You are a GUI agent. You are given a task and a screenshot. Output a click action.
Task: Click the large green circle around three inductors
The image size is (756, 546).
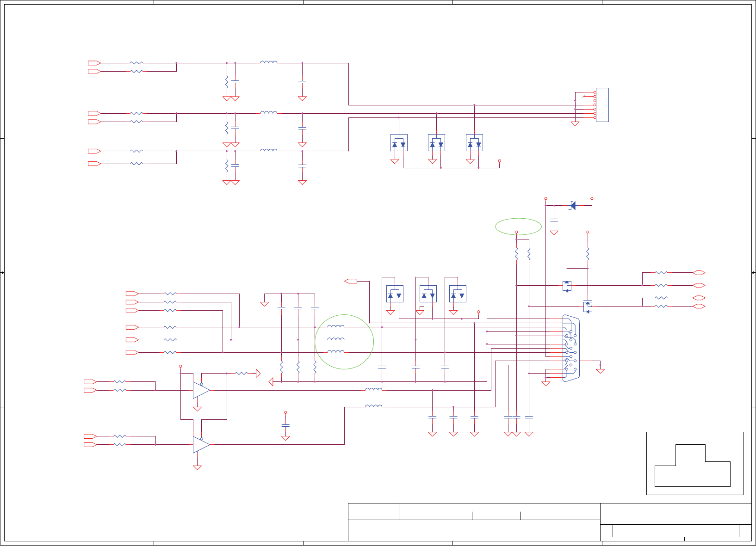pos(344,342)
